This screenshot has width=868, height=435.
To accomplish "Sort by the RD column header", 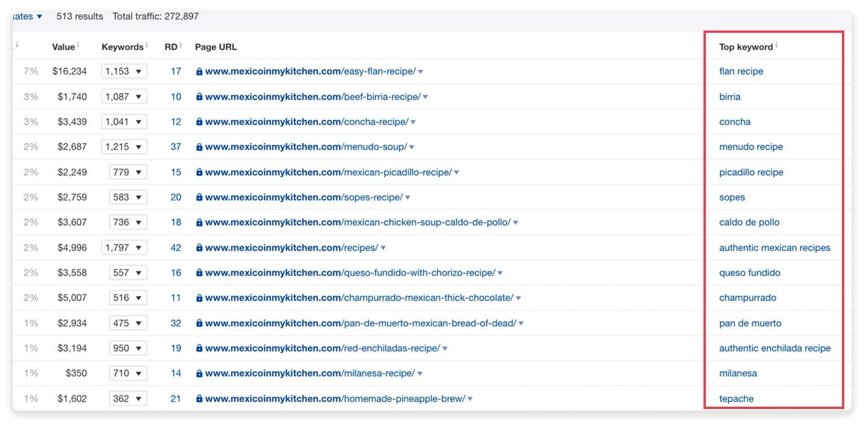I will point(171,47).
